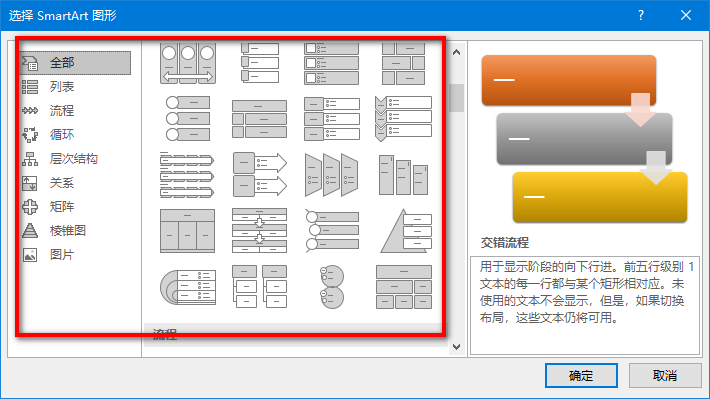The height and width of the screenshot is (399, 710).
Task: Open help with the question mark
Action: [641, 15]
